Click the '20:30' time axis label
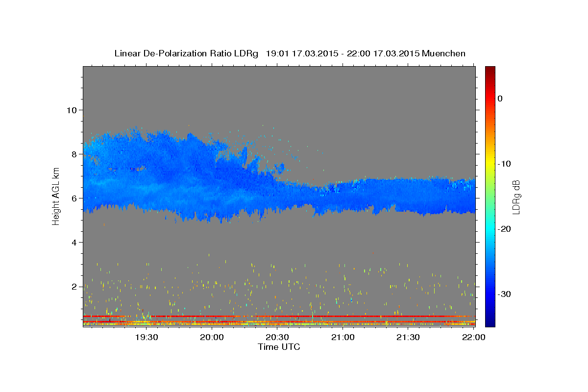 point(277,337)
